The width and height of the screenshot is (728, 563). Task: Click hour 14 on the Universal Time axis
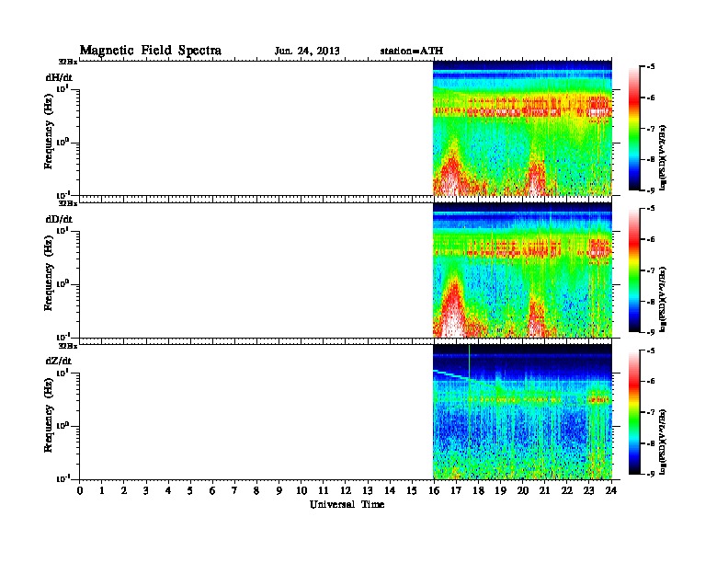pos(390,490)
